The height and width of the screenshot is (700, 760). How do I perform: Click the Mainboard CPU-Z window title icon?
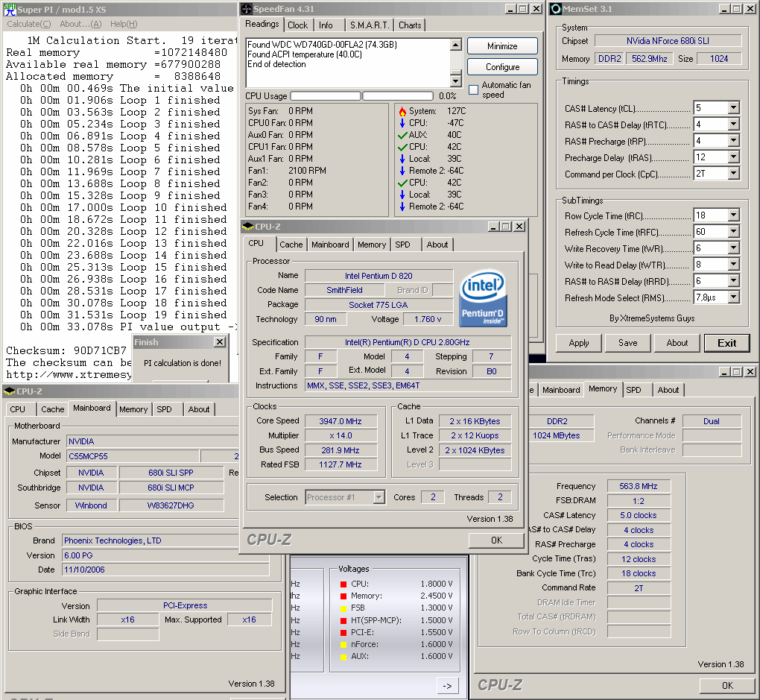10,391
